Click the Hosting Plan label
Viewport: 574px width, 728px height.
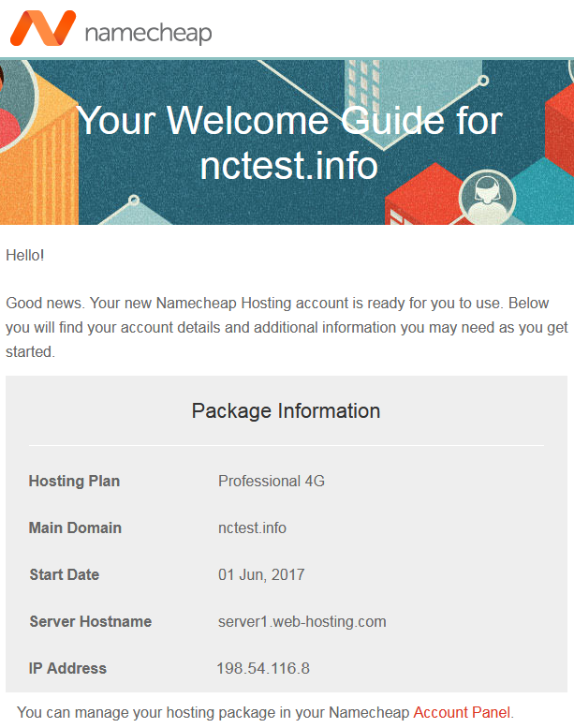point(74,481)
